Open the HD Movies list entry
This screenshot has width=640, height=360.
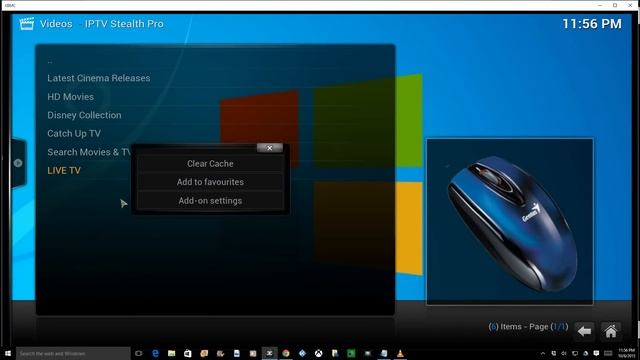click(71, 97)
